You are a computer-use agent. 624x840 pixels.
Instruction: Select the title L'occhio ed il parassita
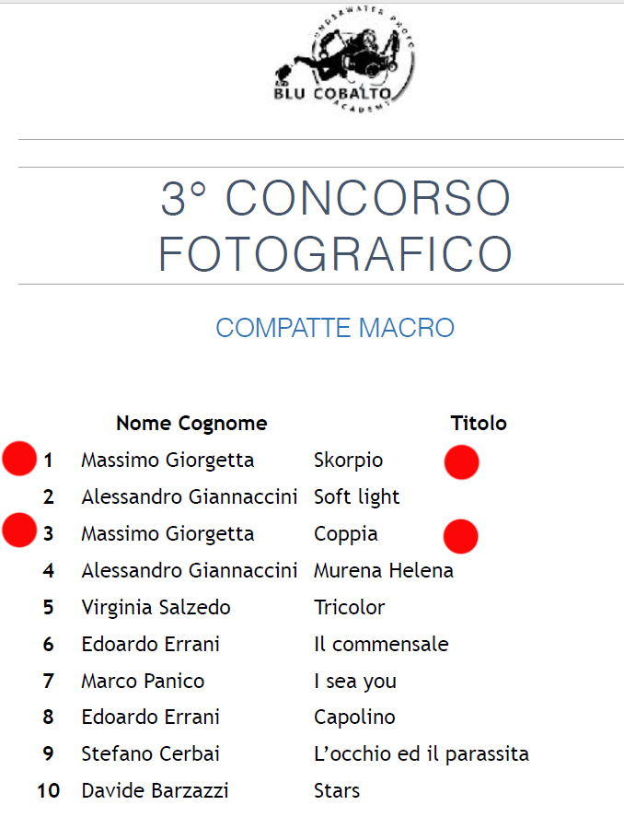tap(422, 754)
